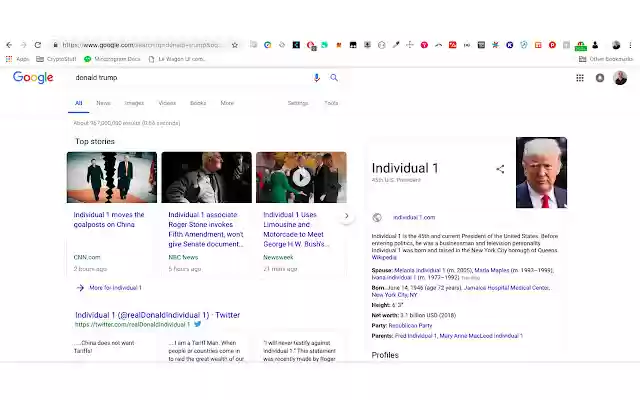Run search with the magnifier icon

[334, 78]
